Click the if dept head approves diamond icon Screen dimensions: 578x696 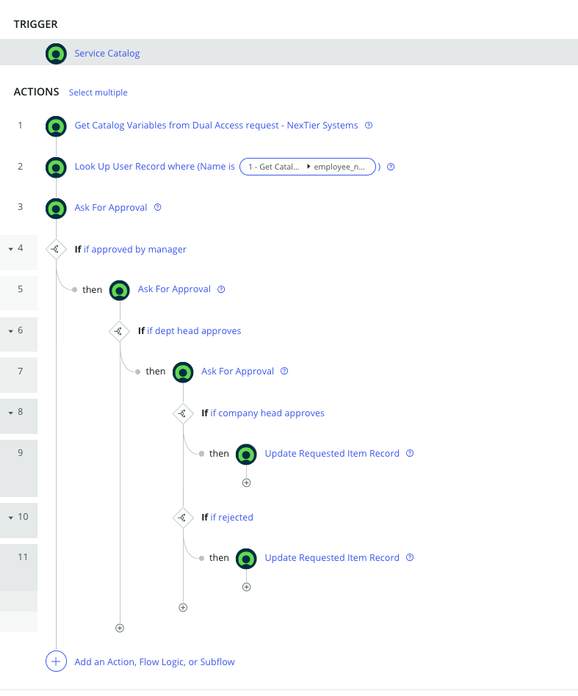point(119,331)
